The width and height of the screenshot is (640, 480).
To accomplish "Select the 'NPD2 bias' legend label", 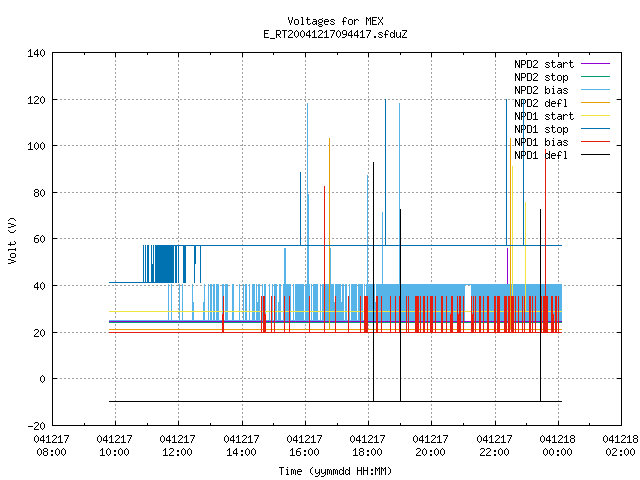I will click(541, 90).
